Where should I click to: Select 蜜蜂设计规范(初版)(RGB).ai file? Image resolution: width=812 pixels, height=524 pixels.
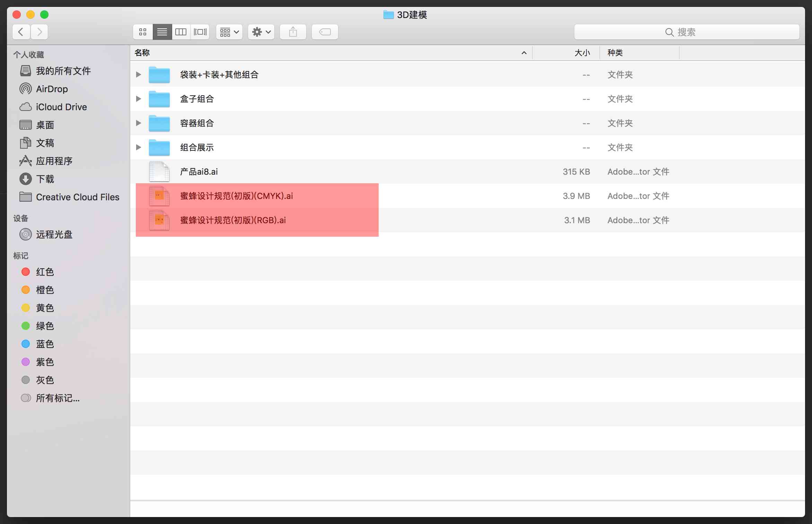[231, 220]
